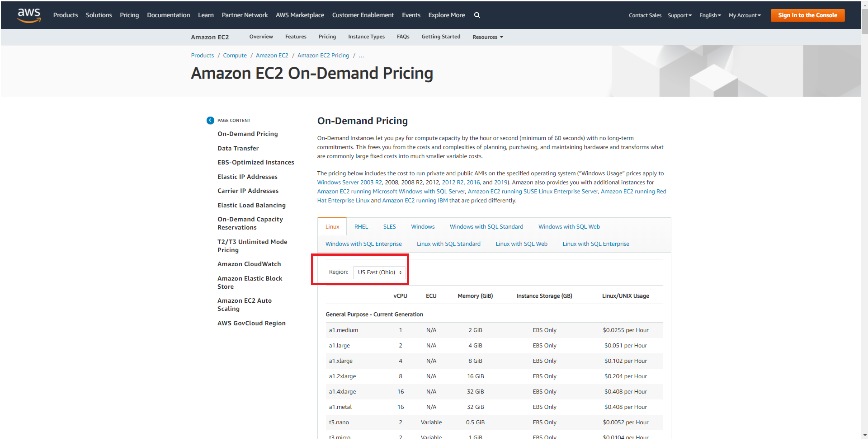Go to EC2 FAQs tab

[403, 37]
